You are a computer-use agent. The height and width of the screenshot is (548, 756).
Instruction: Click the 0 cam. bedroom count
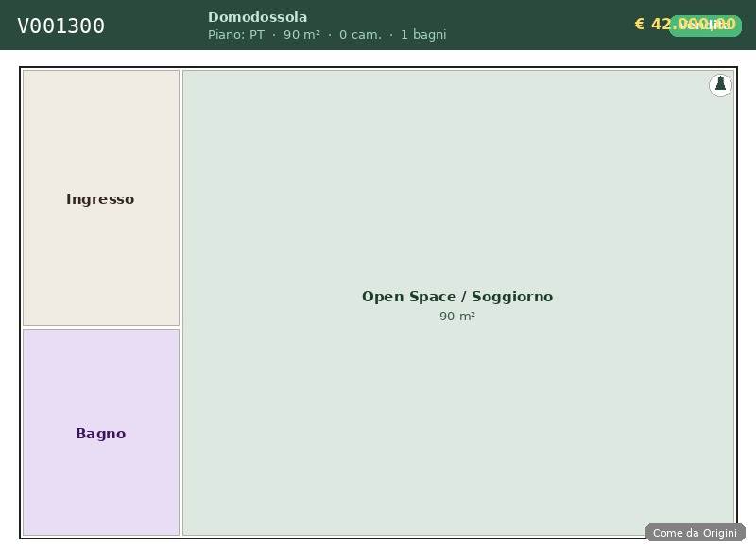pyautogui.click(x=360, y=35)
